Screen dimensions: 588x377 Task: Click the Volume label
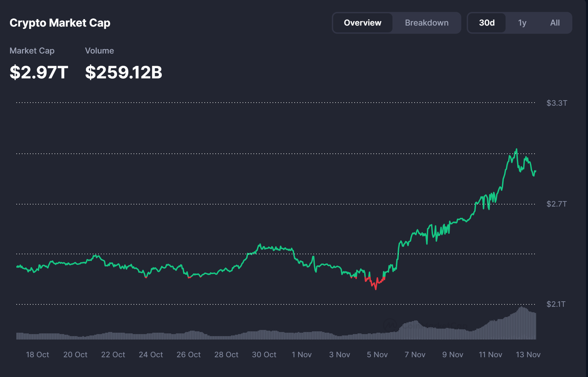(x=99, y=51)
